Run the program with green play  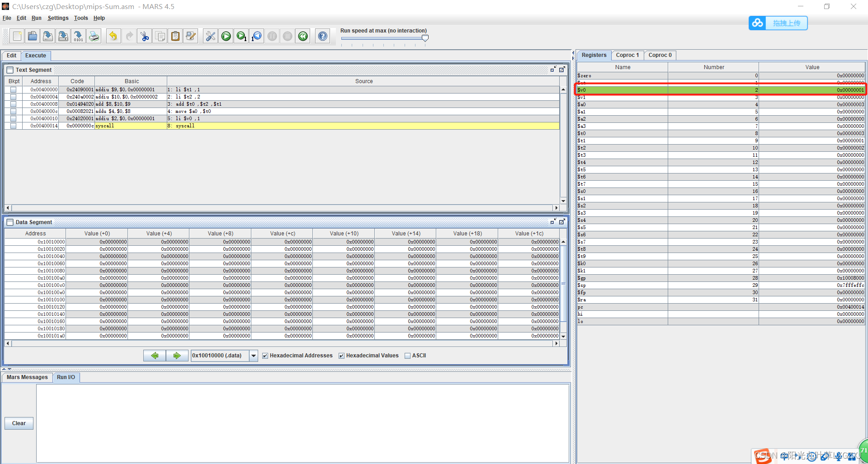tap(226, 36)
